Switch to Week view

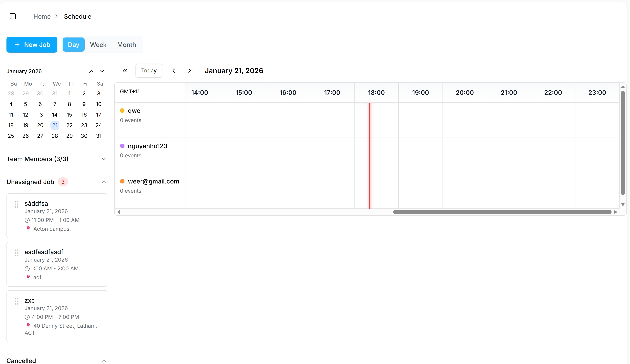98,45
